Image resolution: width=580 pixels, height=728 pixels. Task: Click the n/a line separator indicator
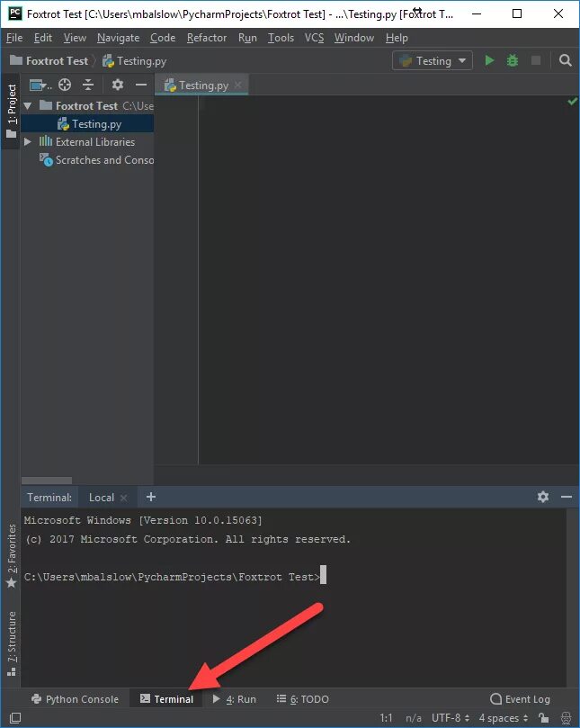[x=414, y=718]
